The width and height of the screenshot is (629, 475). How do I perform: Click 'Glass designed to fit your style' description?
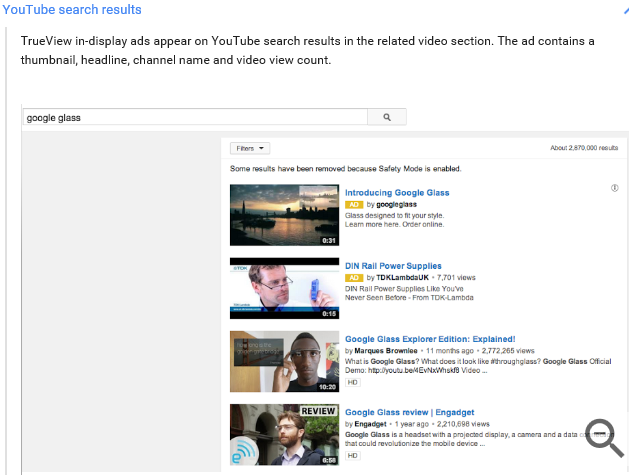click(394, 215)
